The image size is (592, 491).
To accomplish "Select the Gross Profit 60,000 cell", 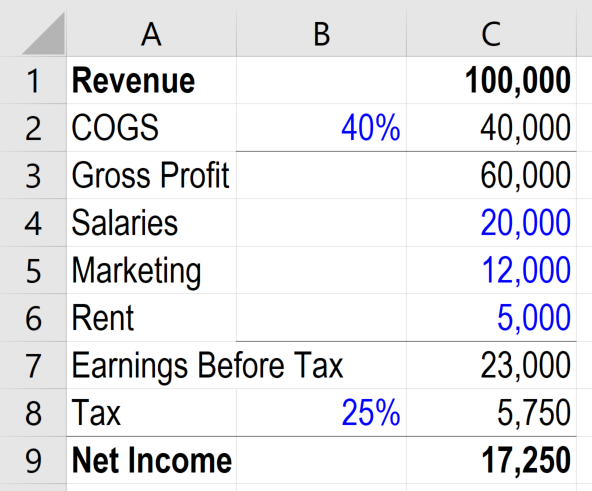I will 491,175.
